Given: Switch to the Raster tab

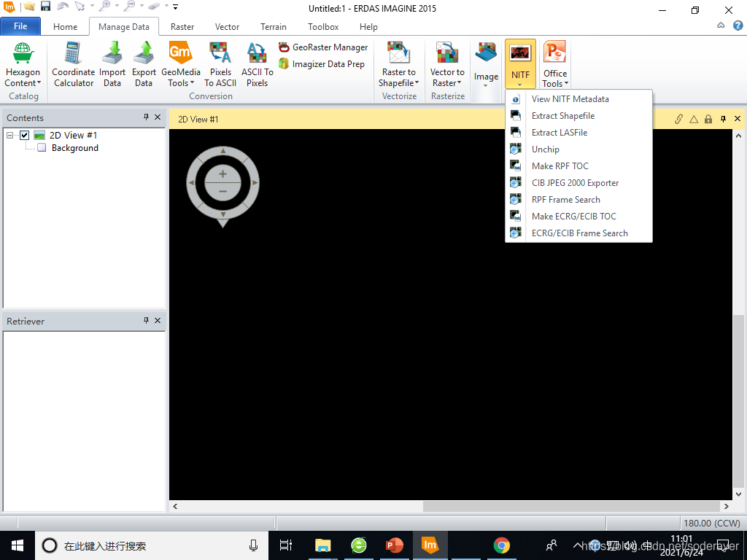Looking at the screenshot, I should [x=182, y=27].
